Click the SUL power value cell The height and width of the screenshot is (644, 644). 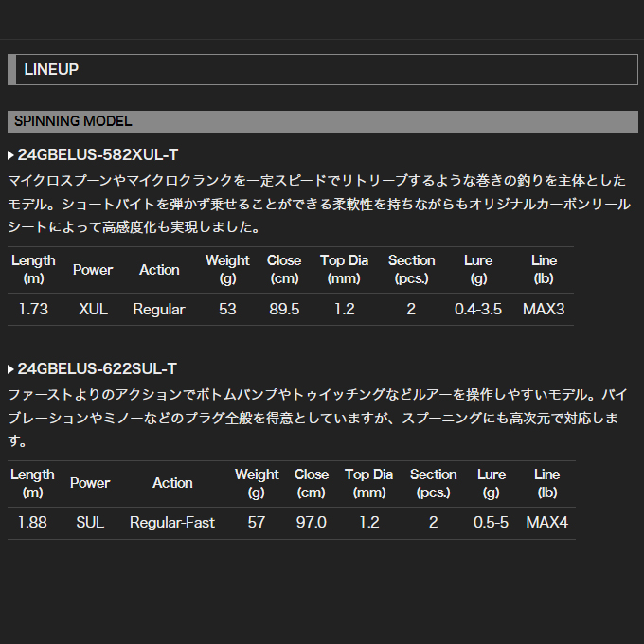(90, 523)
